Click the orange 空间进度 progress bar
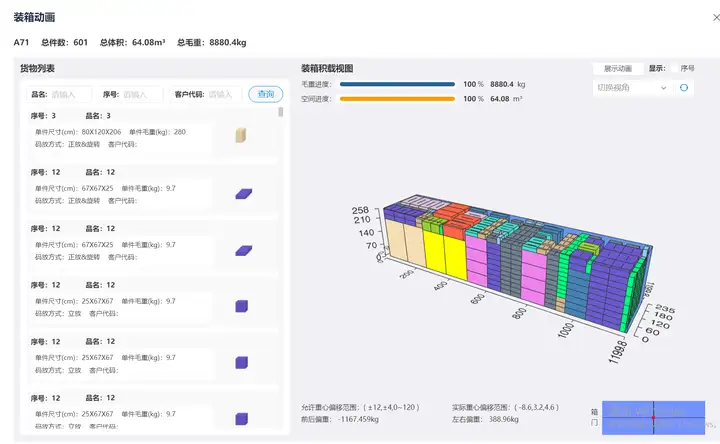 tap(397, 99)
